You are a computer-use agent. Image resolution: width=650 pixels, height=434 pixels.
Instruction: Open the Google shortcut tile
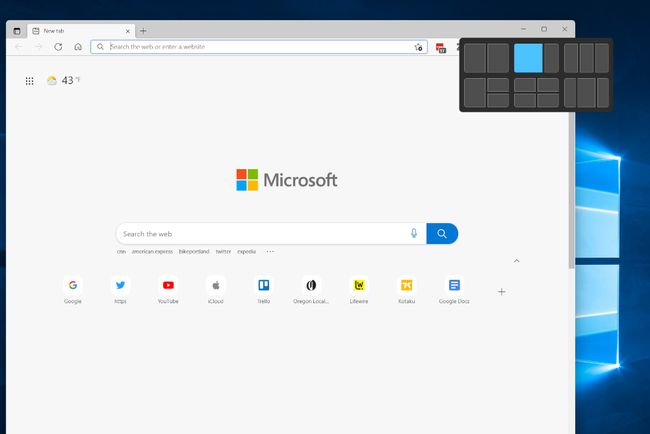point(73,290)
